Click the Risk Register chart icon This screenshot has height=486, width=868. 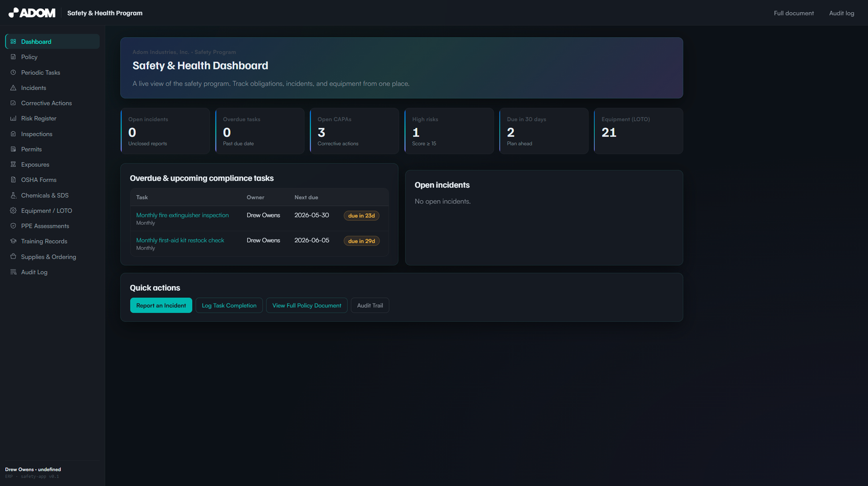[13, 118]
